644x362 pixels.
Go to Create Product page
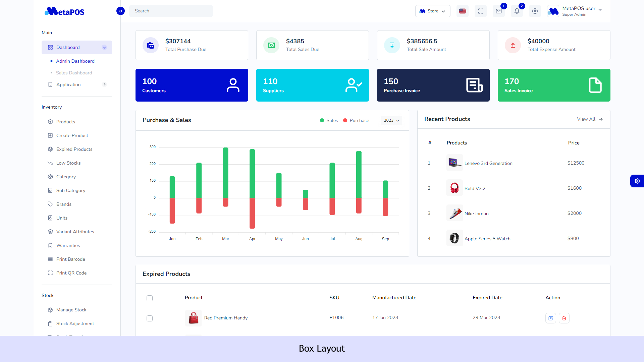tap(72, 135)
